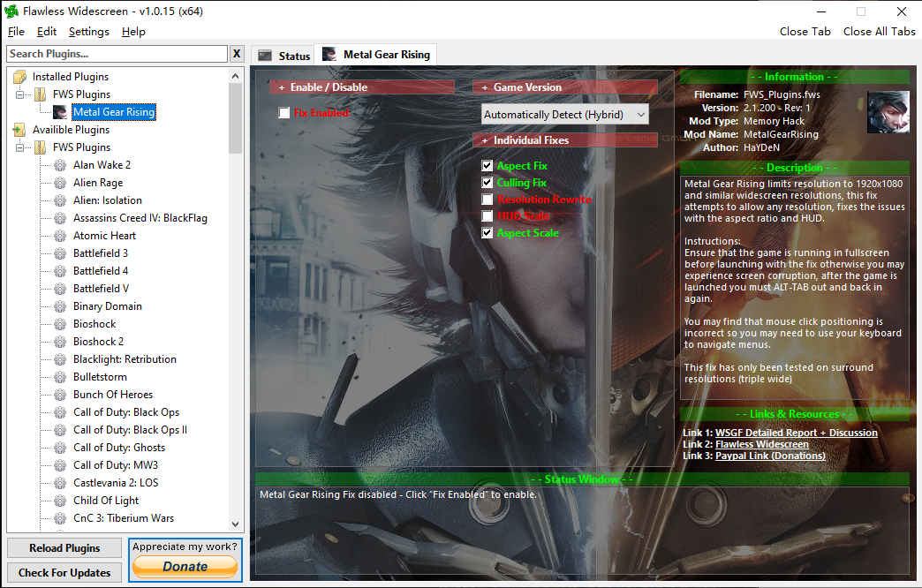Check the Resolution Rewrite checkbox

coord(487,200)
